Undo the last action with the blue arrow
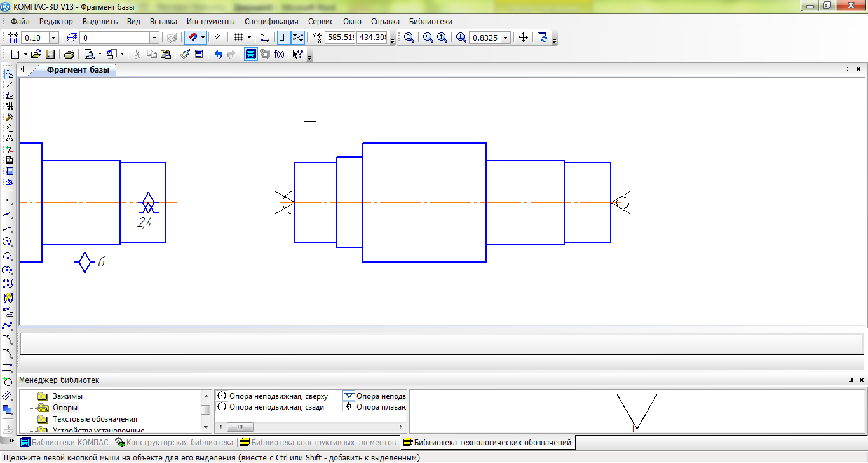 [x=218, y=55]
